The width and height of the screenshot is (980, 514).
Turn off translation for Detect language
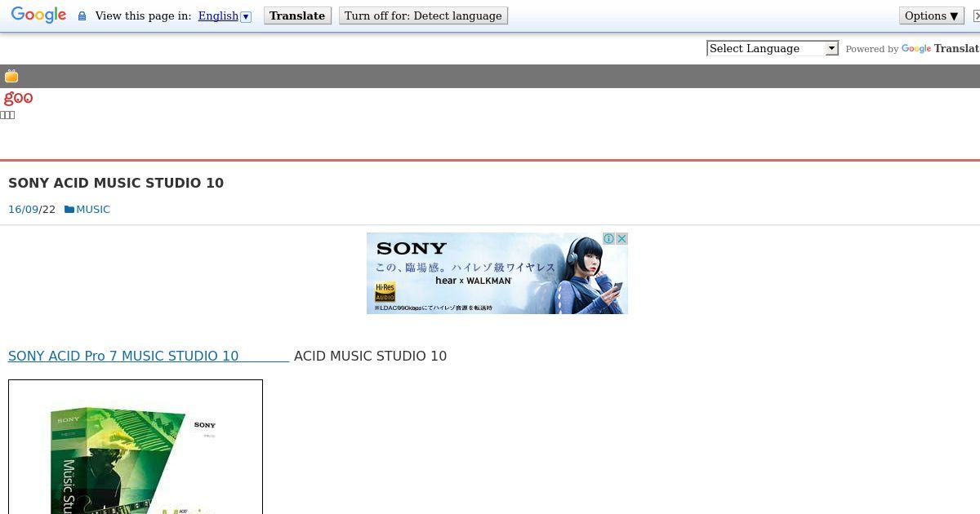pyautogui.click(x=423, y=16)
